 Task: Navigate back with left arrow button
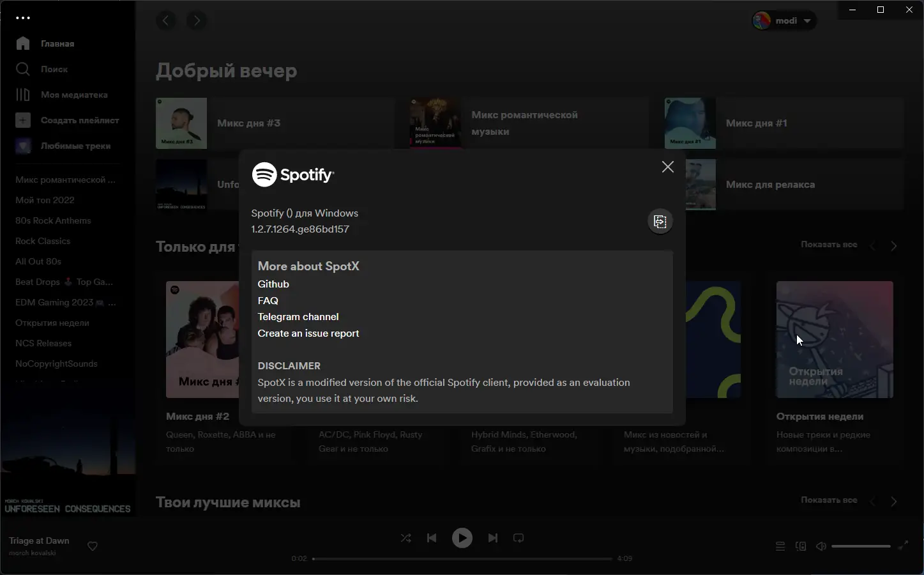point(166,20)
